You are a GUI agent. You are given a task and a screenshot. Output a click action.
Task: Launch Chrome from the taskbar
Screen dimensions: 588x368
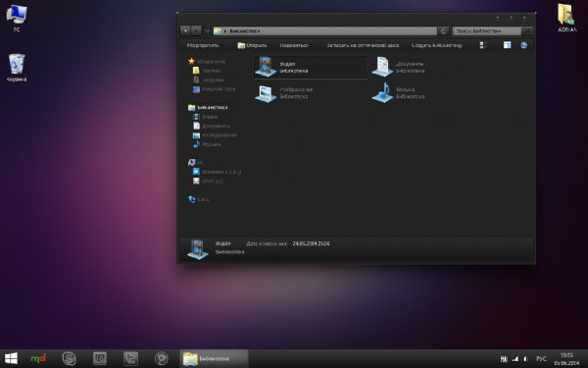[162, 358]
